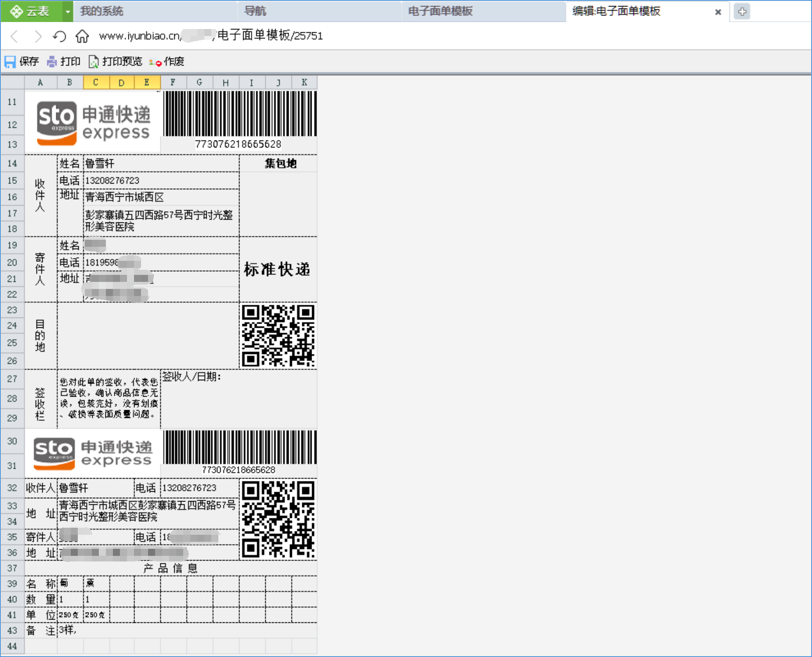Select column K header
Image resolution: width=812 pixels, height=657 pixels.
305,82
